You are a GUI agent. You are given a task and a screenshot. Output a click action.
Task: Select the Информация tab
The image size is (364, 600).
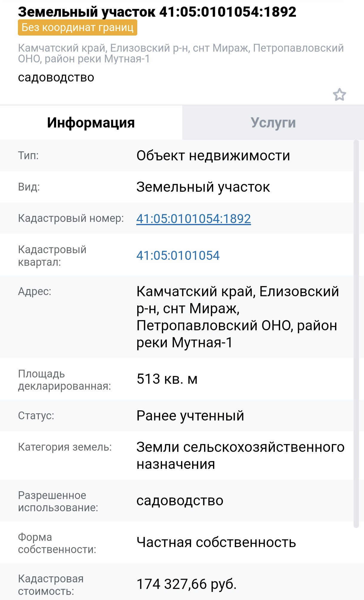(x=91, y=123)
